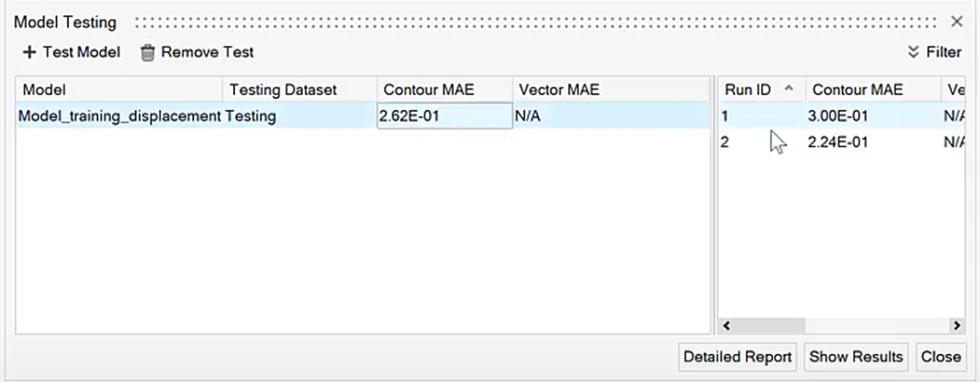The width and height of the screenshot is (980, 382).
Task: Select Run ID 1 row
Action: [x=841, y=115]
